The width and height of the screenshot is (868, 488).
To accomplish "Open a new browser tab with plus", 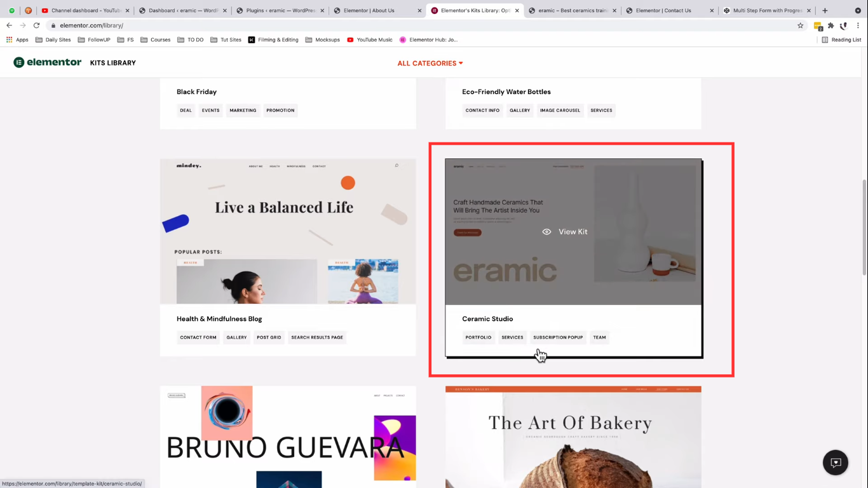I will [x=825, y=10].
